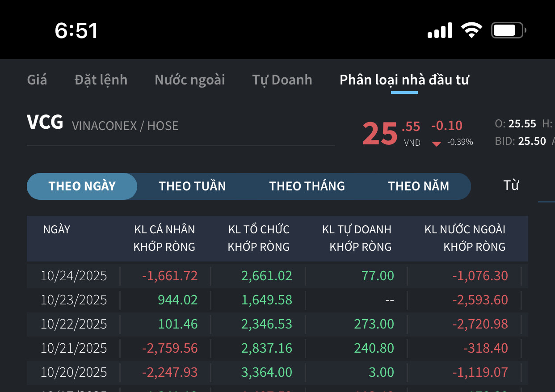Select Phân loại nhà đầu tư tab

pyautogui.click(x=404, y=80)
